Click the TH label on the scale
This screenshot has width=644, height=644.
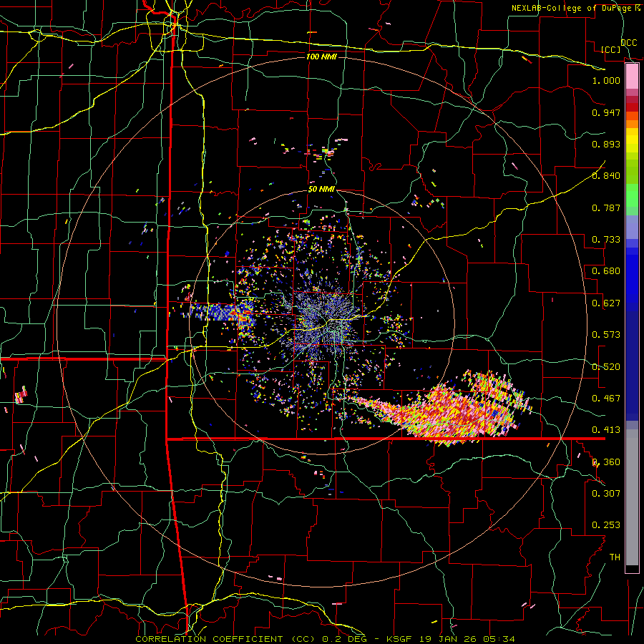(x=615, y=557)
